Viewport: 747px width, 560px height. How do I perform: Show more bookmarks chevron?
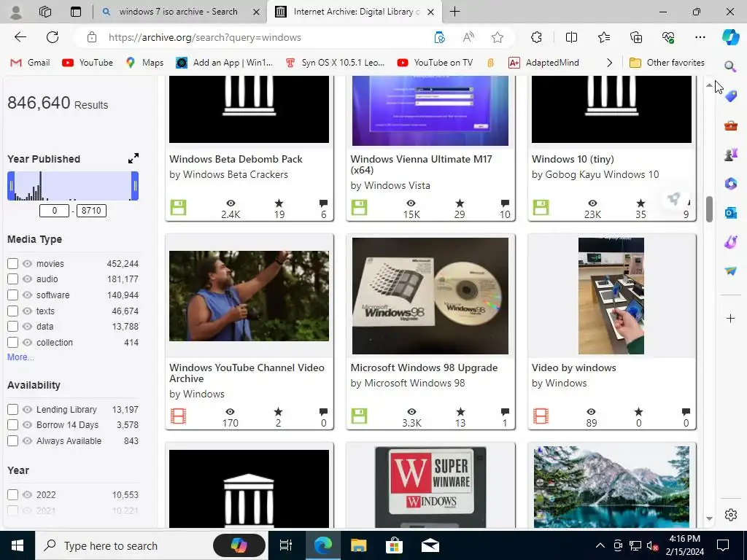coord(609,63)
